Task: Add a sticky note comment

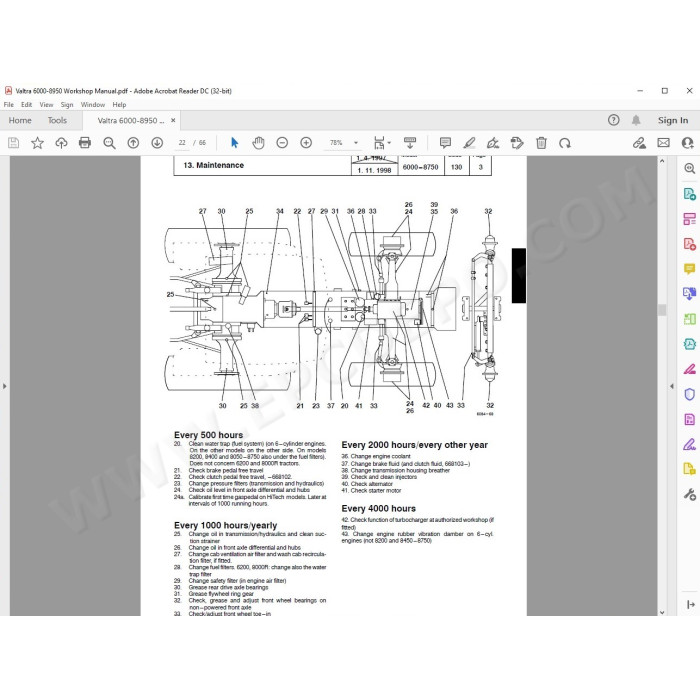Action: coord(445,143)
